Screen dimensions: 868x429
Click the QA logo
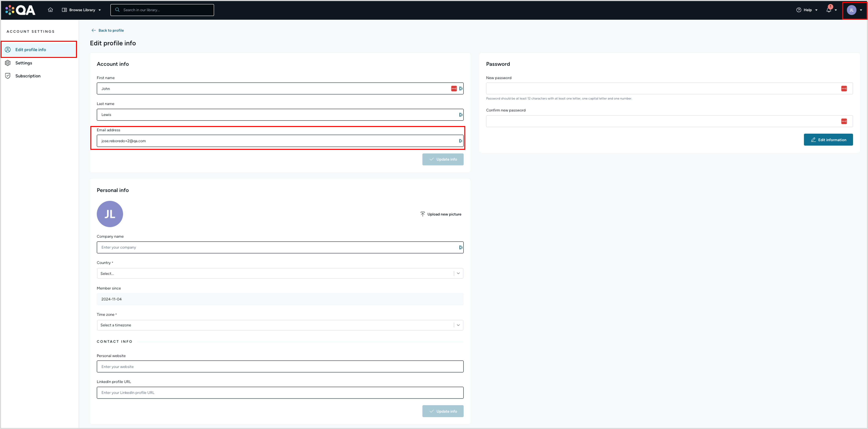coord(20,10)
